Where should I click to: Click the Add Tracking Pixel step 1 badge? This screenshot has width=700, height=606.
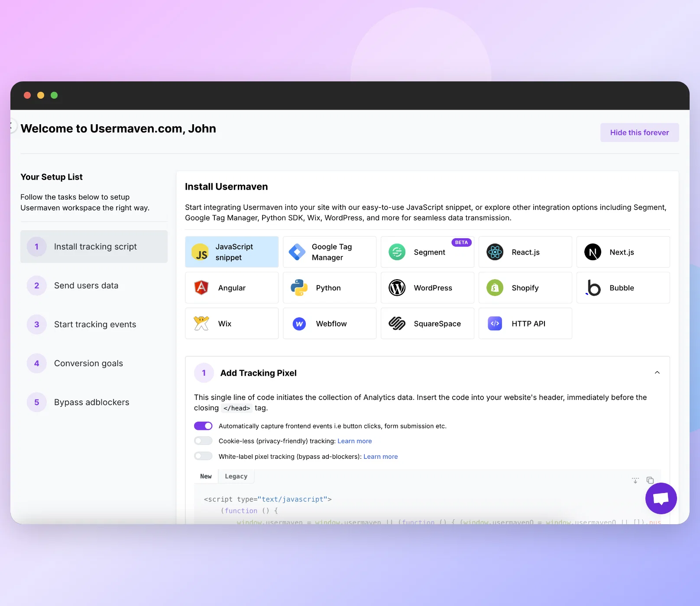(204, 373)
